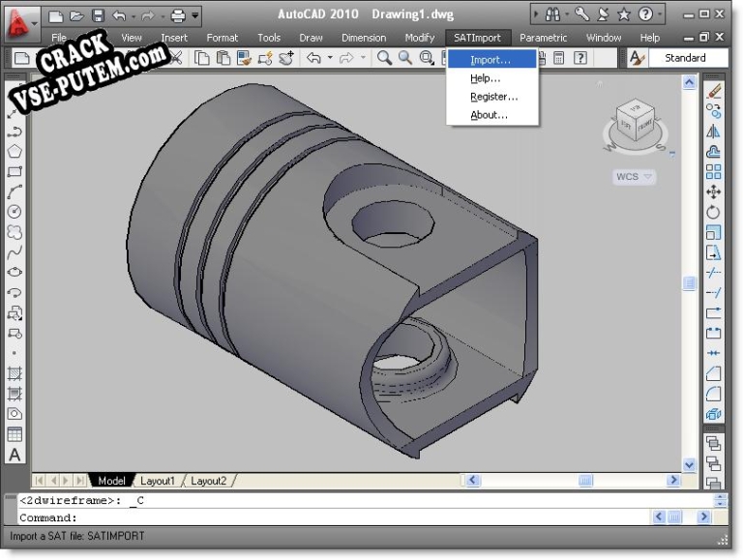Select the Mirror modify tool

[714, 131]
